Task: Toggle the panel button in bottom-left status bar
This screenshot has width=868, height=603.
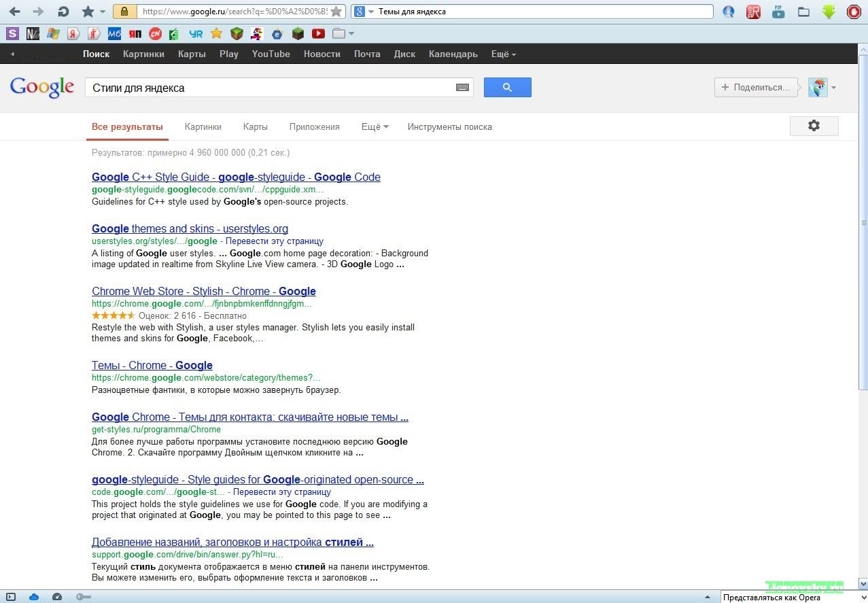Action: (11, 597)
